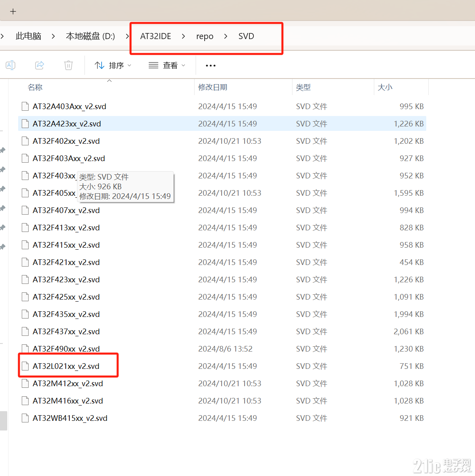Choose the file icon of AT32L021xx_v2.svd
475x476 pixels.
click(x=25, y=366)
